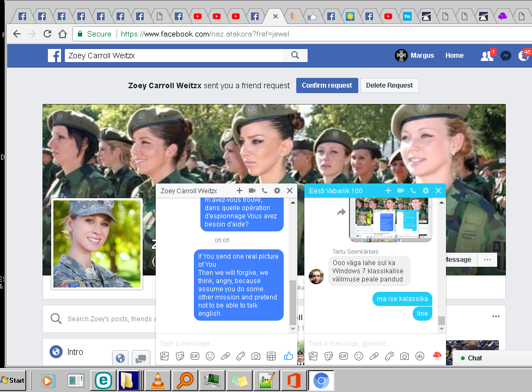Open settings gear in Eesti Vabariik chat
The image size is (532, 392).
426,191
